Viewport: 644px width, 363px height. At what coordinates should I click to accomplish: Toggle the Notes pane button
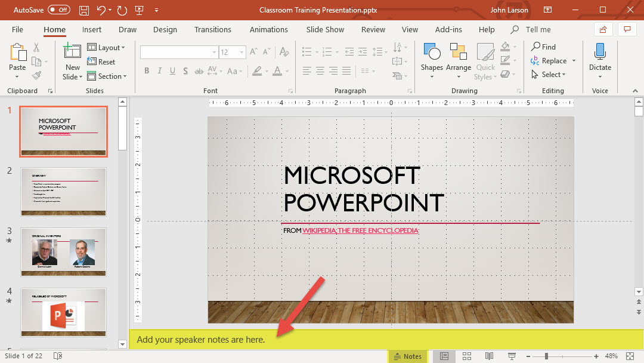click(407, 356)
